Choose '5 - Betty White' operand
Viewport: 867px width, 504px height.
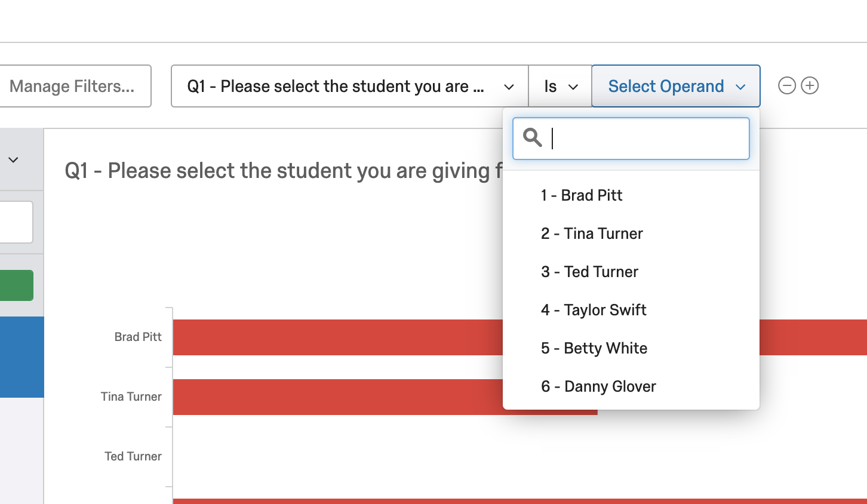(594, 348)
